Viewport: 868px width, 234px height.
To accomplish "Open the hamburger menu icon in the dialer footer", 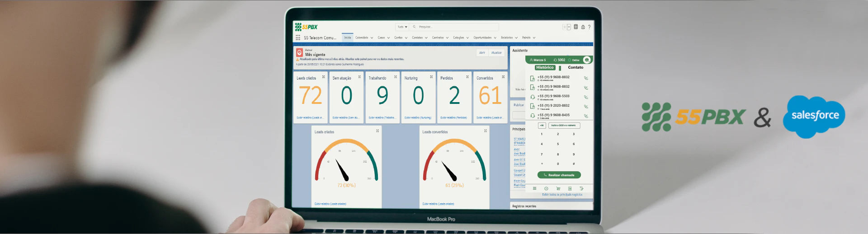I will (x=534, y=188).
